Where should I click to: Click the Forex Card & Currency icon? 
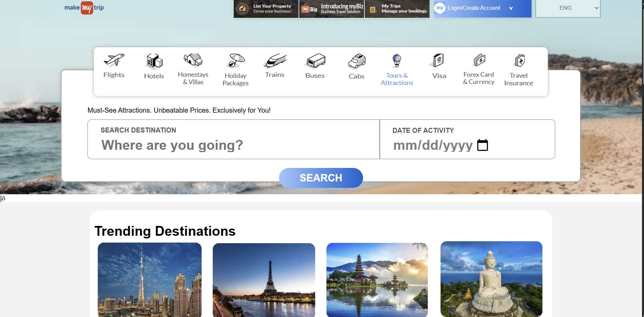pyautogui.click(x=479, y=61)
